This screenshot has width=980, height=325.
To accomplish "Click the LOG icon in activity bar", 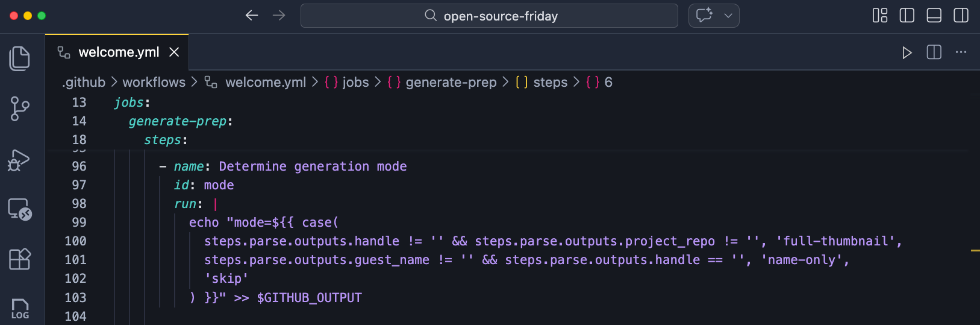I will pos(20,308).
